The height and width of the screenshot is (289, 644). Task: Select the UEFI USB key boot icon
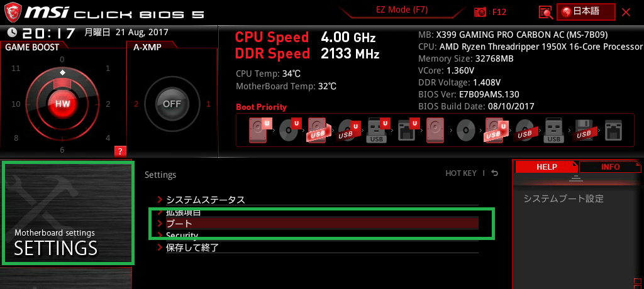pos(378,130)
